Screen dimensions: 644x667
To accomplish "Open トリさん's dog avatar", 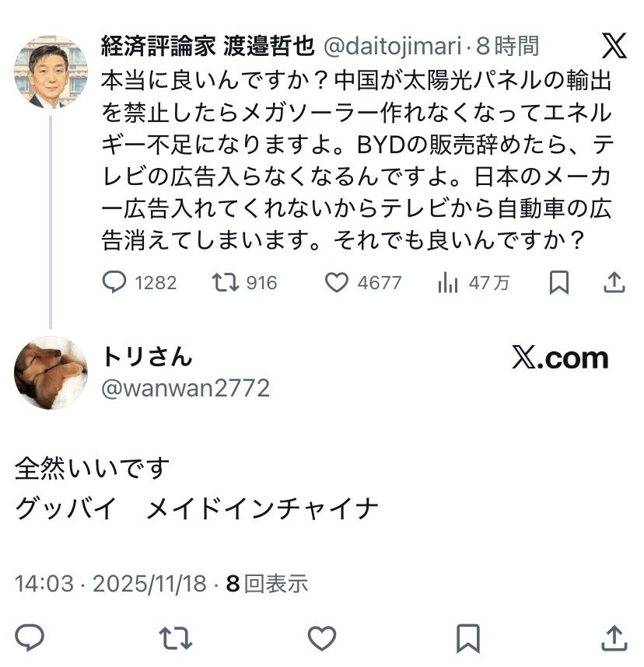I will [x=51, y=372].
